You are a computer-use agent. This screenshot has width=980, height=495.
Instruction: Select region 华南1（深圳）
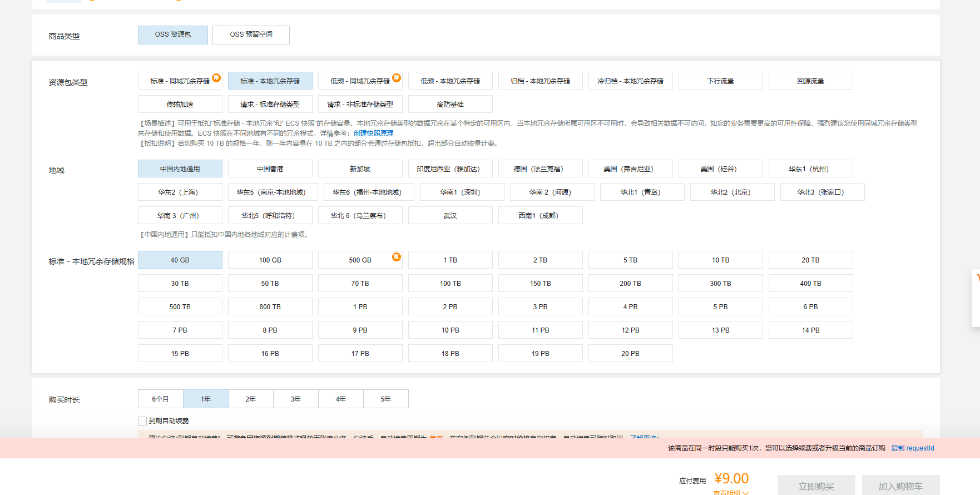pos(462,192)
